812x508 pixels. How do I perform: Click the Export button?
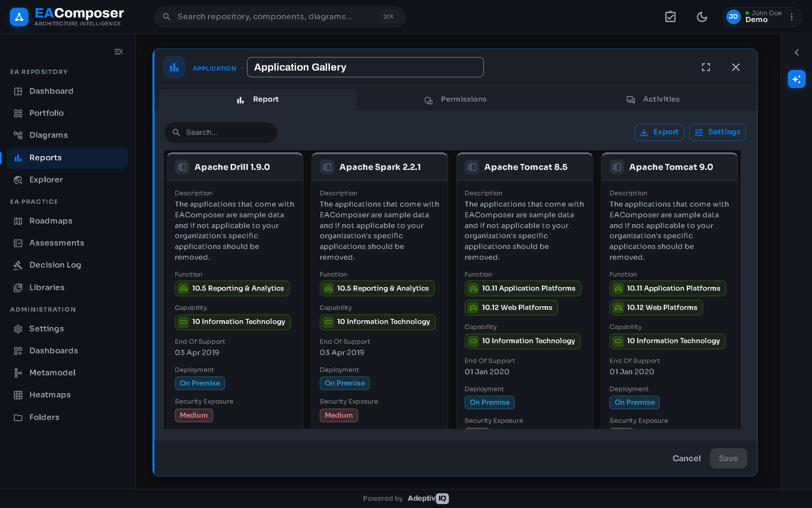point(659,132)
